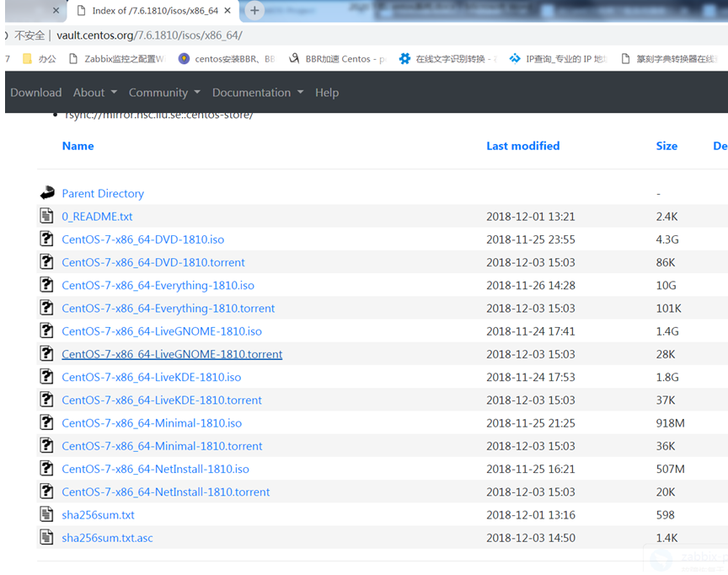728x575 pixels.
Task: Expand the Documentation dropdown menu
Action: [x=258, y=93]
